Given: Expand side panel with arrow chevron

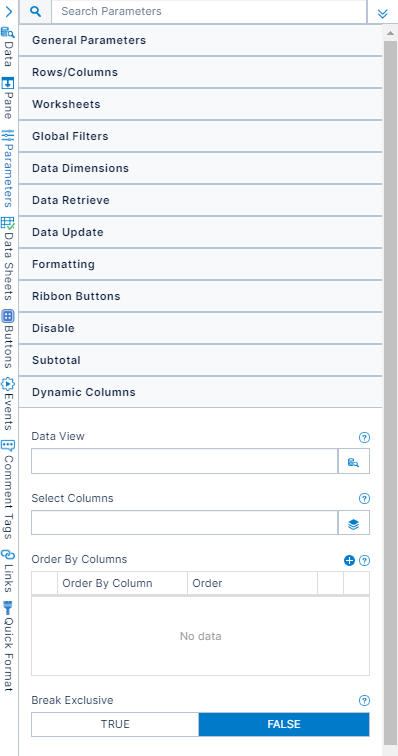Looking at the screenshot, I should pos(8,12).
